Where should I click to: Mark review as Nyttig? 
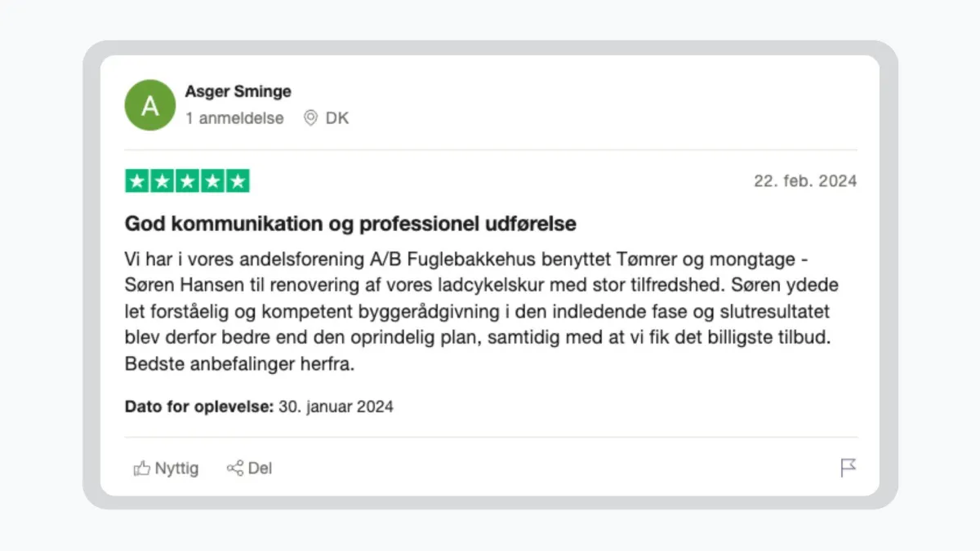coord(166,469)
